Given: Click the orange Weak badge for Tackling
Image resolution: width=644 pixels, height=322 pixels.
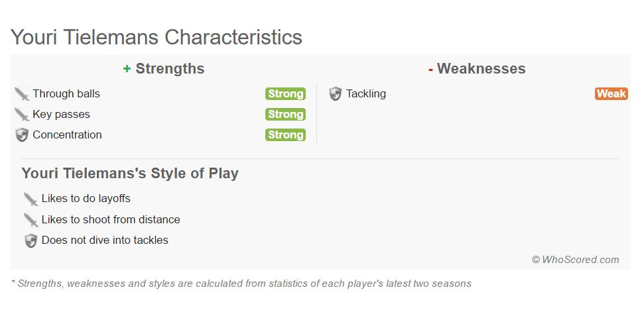Looking at the screenshot, I should pos(611,94).
